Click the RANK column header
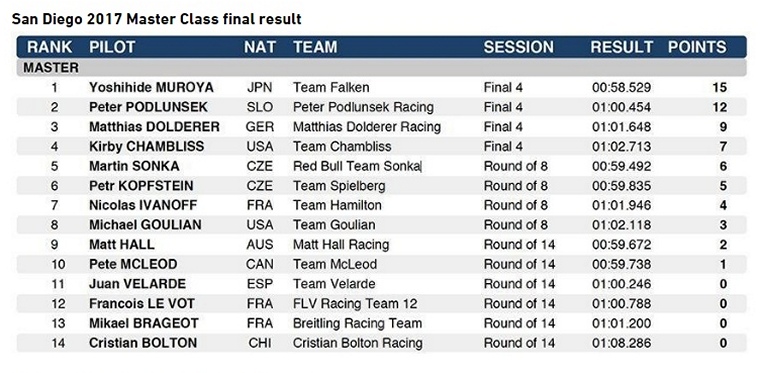Viewport: 760px width, 373px height. (49, 47)
